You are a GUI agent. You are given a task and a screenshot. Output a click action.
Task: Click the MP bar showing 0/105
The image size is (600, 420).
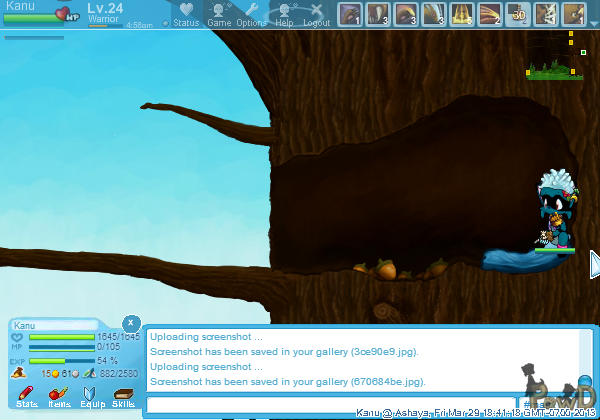coord(62,348)
